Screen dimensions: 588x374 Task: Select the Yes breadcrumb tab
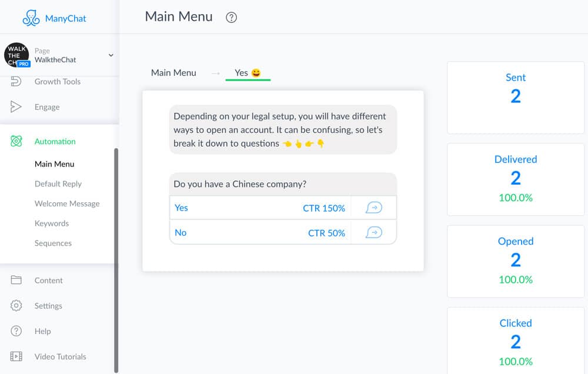(x=248, y=73)
